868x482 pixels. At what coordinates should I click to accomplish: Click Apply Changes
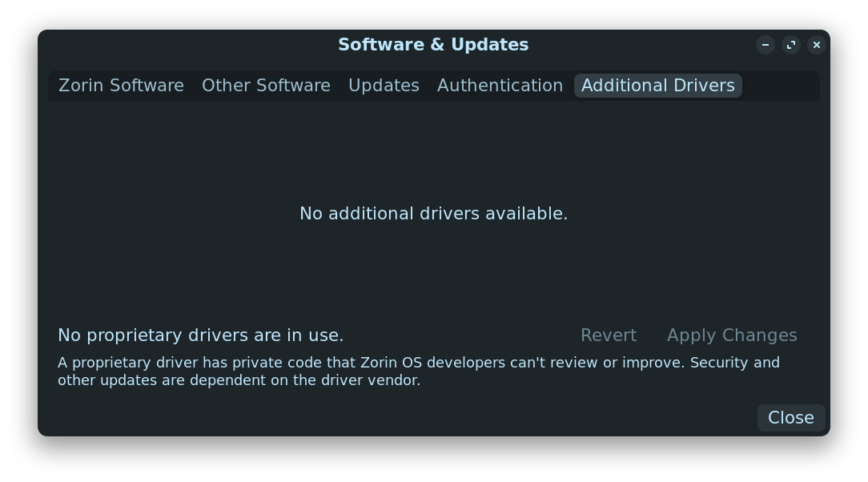pos(732,335)
